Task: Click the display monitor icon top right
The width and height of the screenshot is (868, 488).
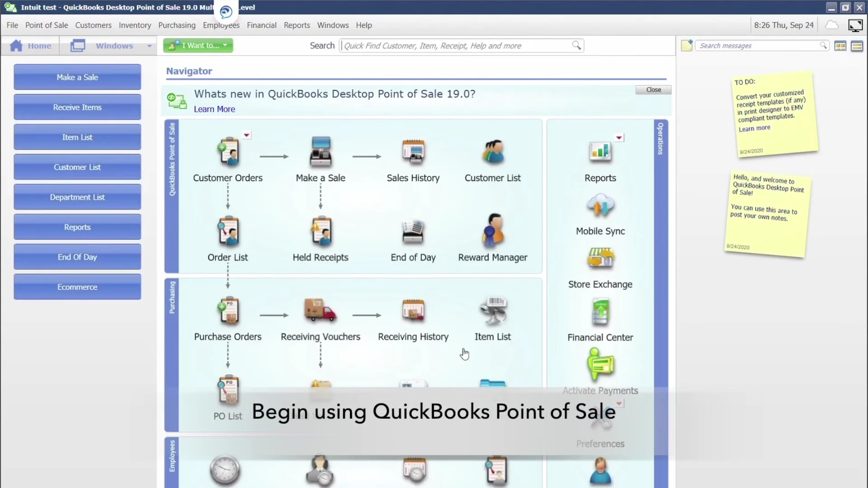Action: [855, 26]
